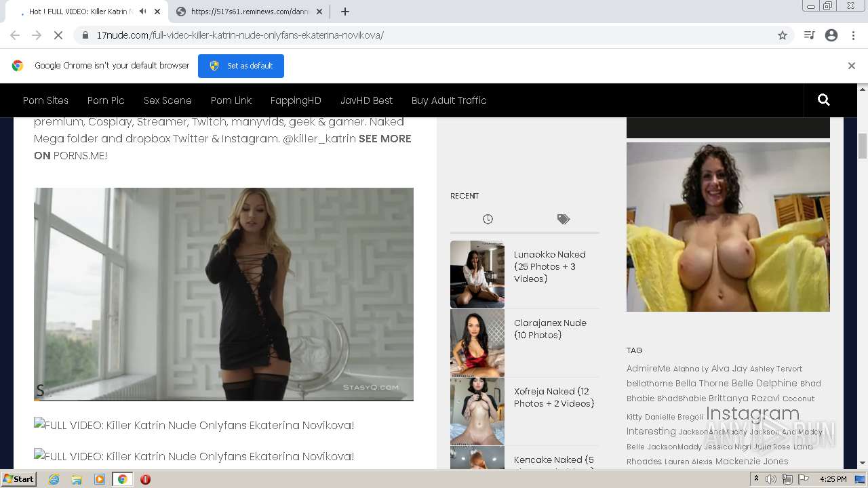Viewport: 868px width, 488px height.
Task: Bookmark this page with the star icon
Action: (x=783, y=35)
